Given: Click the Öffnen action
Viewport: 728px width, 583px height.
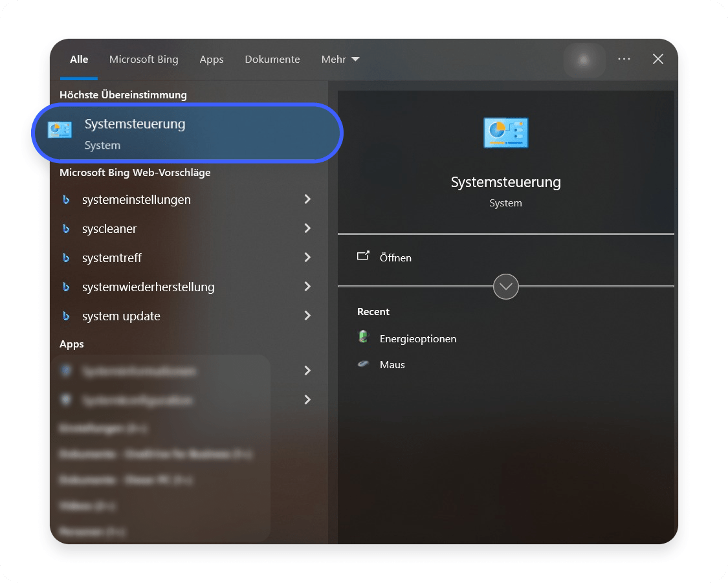Looking at the screenshot, I should pos(395,258).
